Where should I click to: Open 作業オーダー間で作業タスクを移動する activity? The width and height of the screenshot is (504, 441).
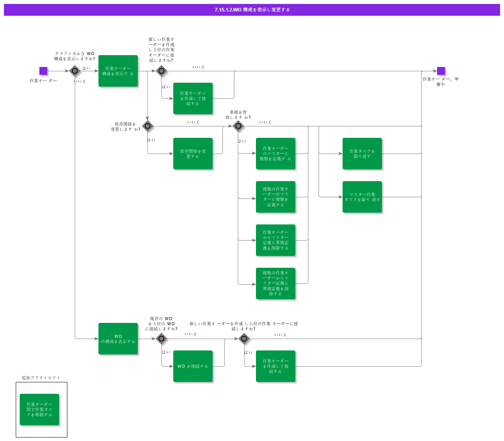click(39, 409)
